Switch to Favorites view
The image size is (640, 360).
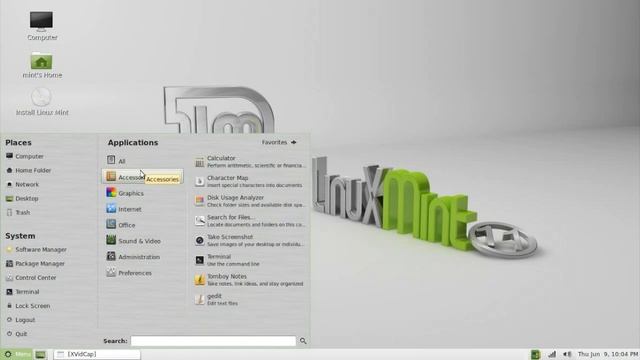pyautogui.click(x=279, y=142)
